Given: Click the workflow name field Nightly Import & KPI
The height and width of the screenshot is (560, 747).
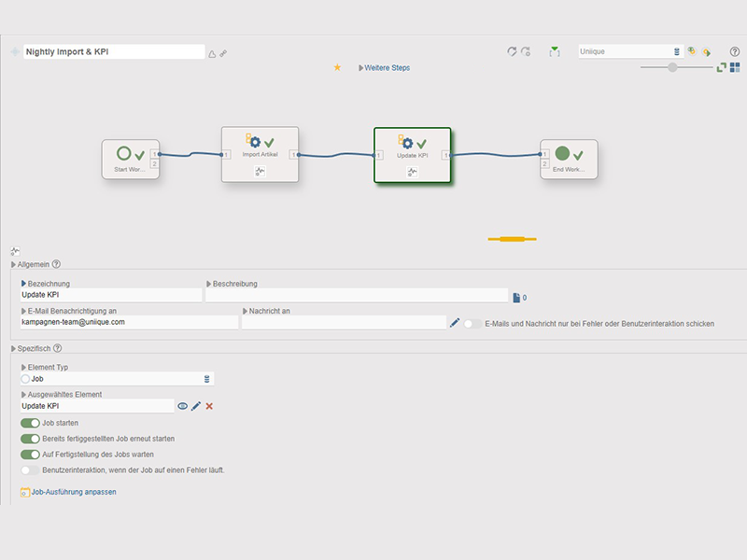Looking at the screenshot, I should [x=114, y=51].
